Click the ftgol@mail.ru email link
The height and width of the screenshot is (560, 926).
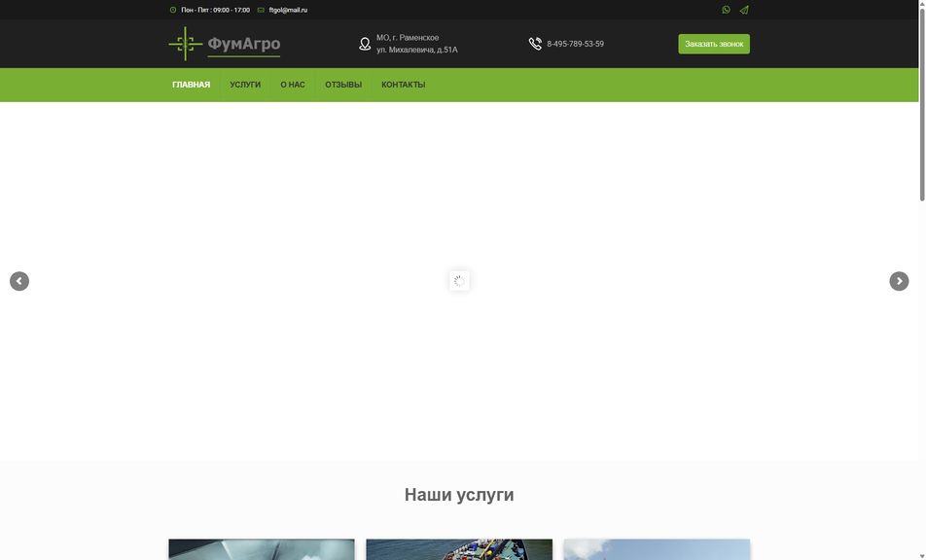tap(288, 10)
